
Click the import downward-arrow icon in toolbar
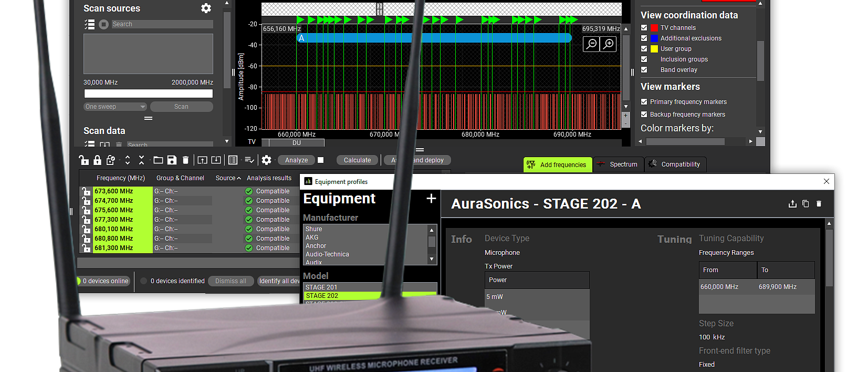(216, 160)
